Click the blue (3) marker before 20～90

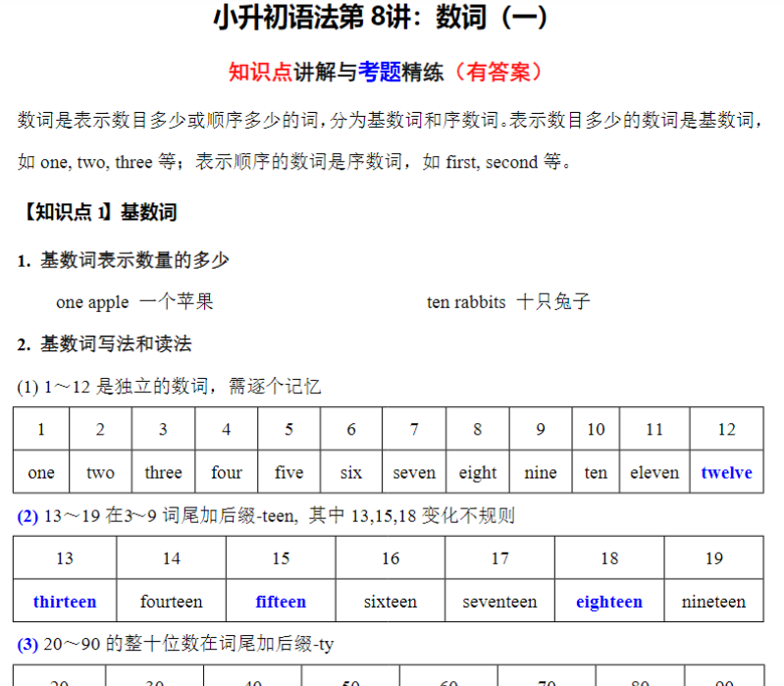point(27,644)
